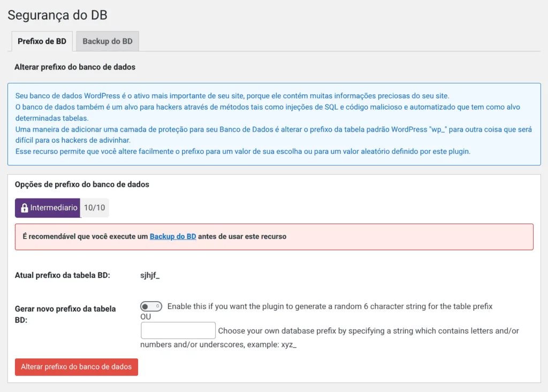Image resolution: width=548 pixels, height=392 pixels.
Task: Click the OU separator text
Action: tap(146, 317)
